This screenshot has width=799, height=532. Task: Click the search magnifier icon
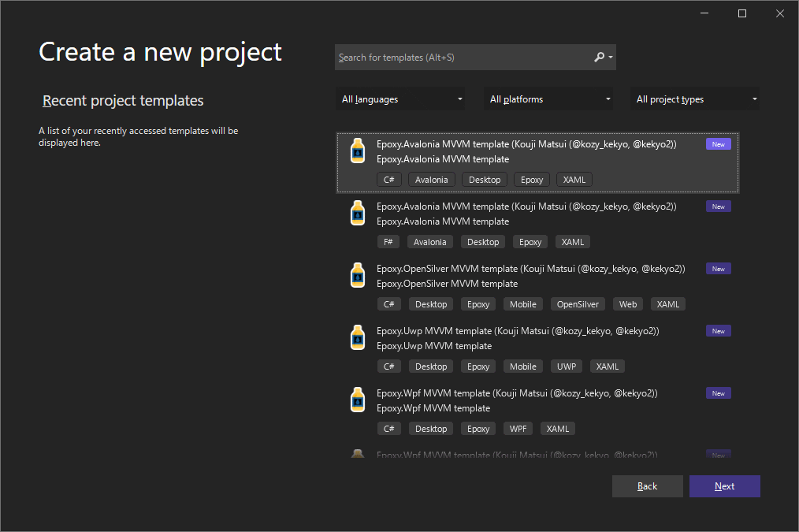pos(599,57)
